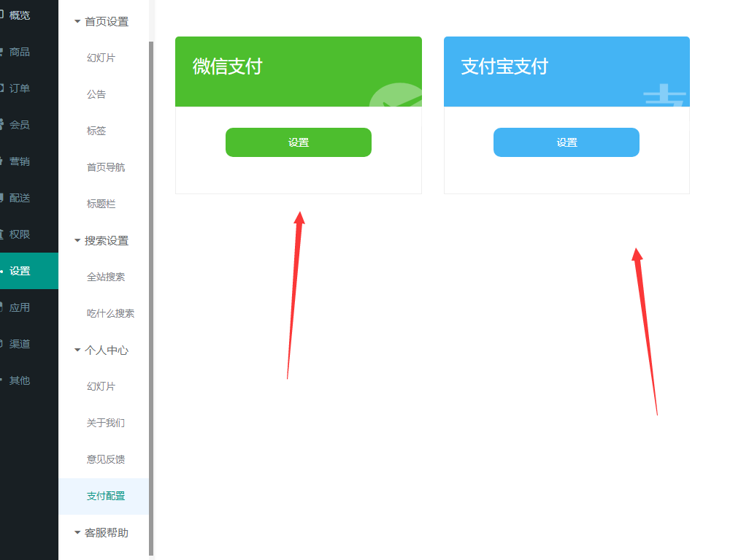The width and height of the screenshot is (741, 560).
Task: Open 其他 menu item
Action: click(x=20, y=380)
